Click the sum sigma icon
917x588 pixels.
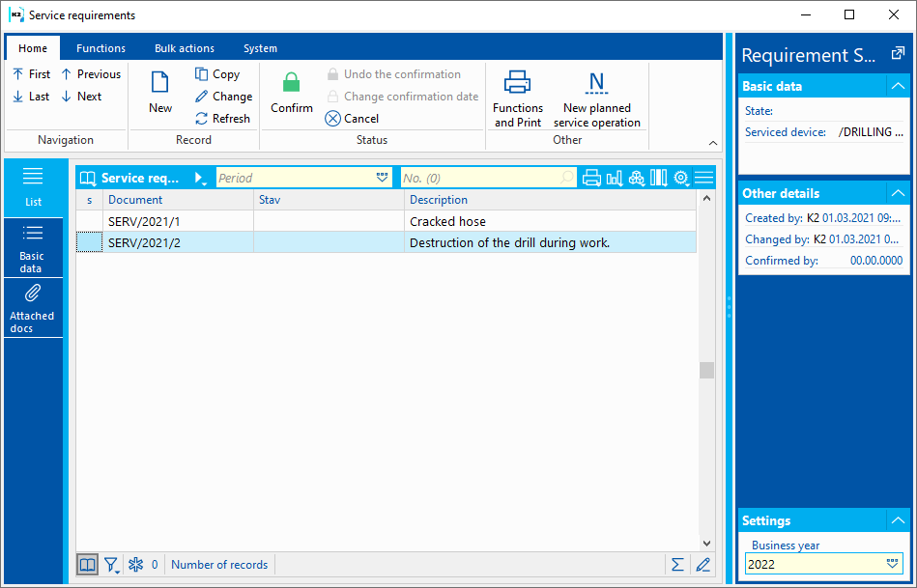(677, 565)
